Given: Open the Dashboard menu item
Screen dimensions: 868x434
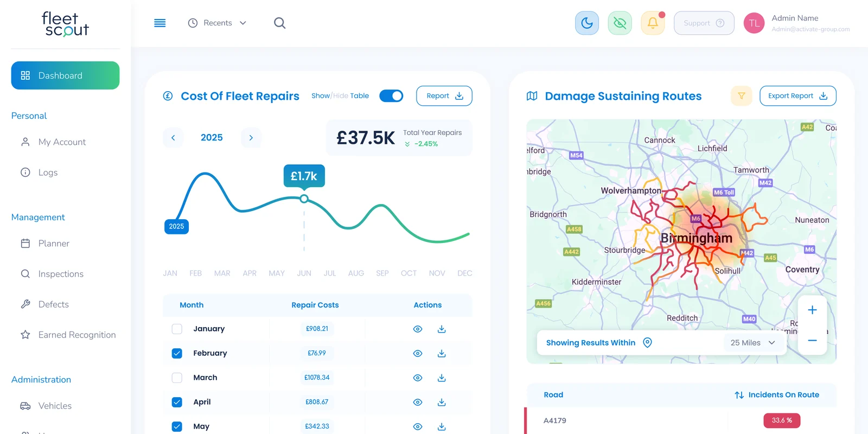Looking at the screenshot, I should [x=65, y=75].
